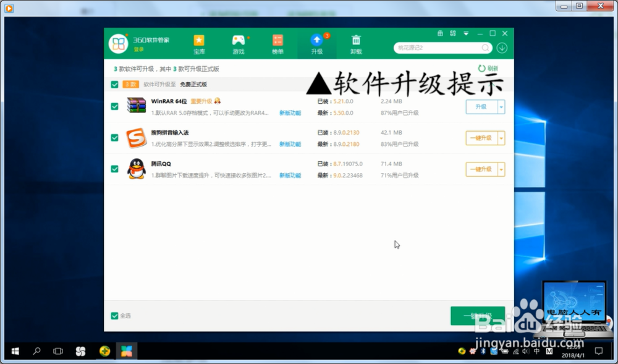Open 新版功能 link for 搜狗拼音输入法
The height and width of the screenshot is (364, 618).
[x=290, y=144]
